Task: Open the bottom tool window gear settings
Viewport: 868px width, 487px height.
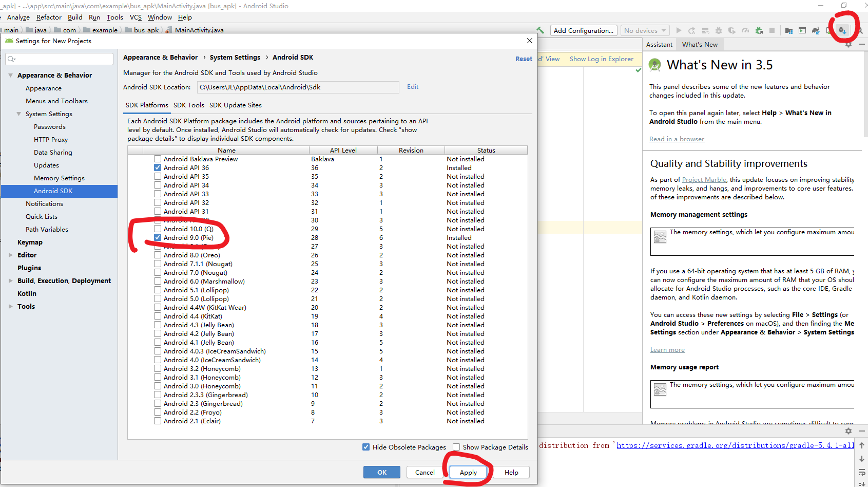Action: tap(848, 431)
